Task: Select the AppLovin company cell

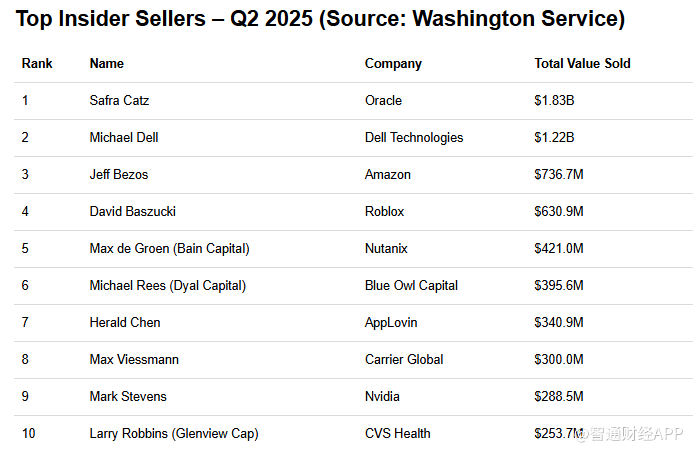Action: 391,323
